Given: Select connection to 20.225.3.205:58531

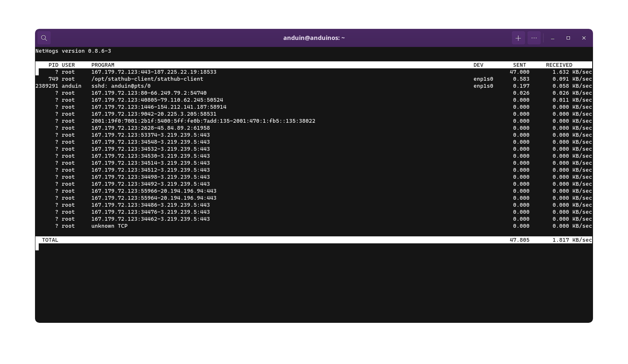Looking at the screenshot, I should click(154, 114).
